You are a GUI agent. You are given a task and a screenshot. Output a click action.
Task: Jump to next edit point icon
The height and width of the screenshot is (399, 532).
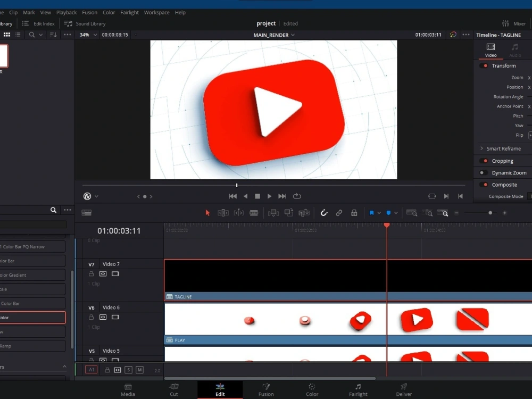pos(446,196)
